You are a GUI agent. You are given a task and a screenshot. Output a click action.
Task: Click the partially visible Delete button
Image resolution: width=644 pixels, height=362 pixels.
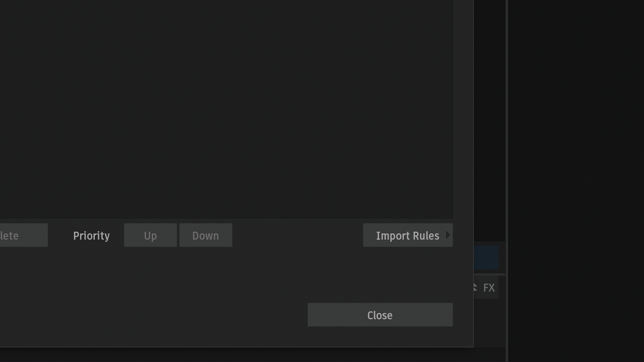tap(23, 235)
